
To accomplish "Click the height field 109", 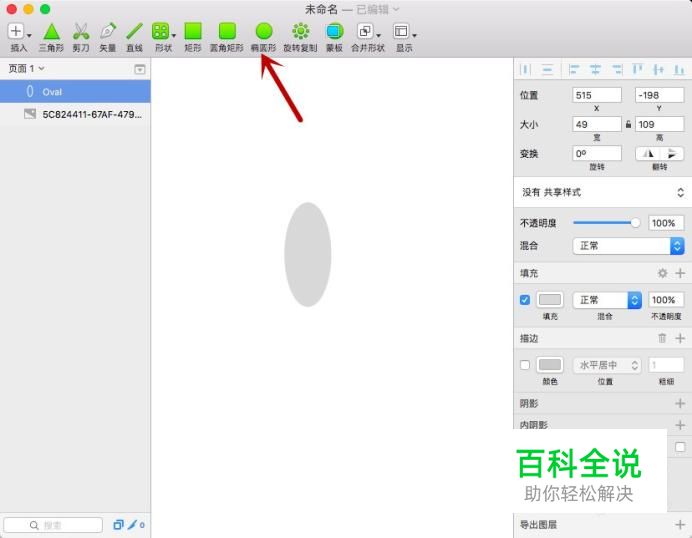I will (659, 124).
